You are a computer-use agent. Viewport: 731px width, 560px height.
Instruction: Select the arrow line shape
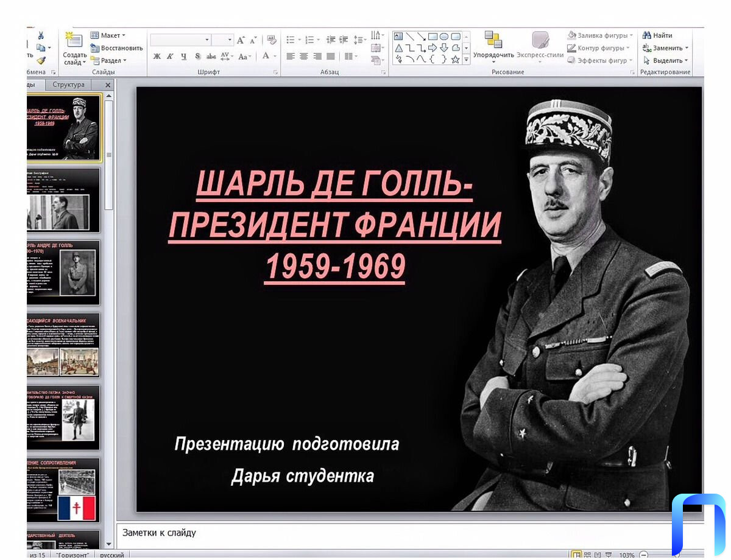point(421,37)
